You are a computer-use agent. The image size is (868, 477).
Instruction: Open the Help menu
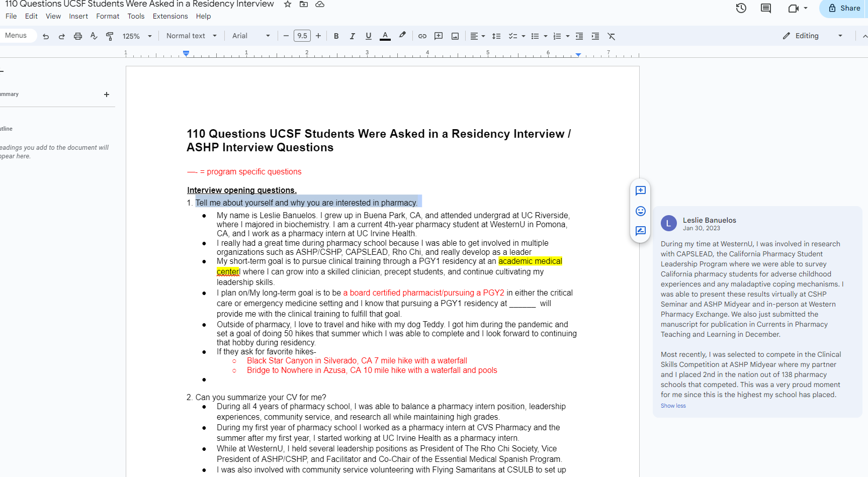(203, 16)
